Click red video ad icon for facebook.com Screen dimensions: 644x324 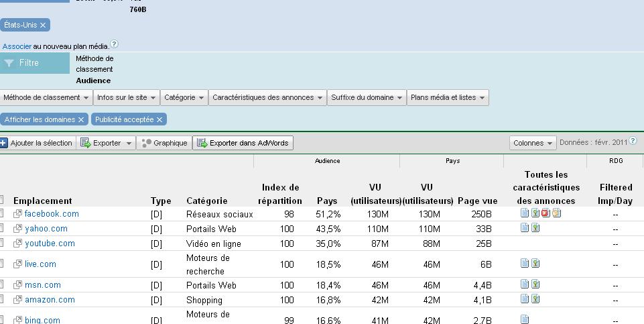point(545,213)
